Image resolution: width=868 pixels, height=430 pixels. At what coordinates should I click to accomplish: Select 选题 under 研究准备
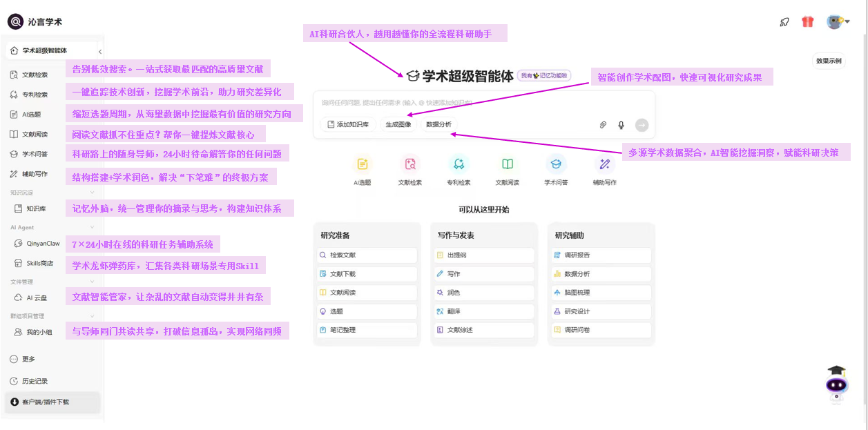[367, 311]
